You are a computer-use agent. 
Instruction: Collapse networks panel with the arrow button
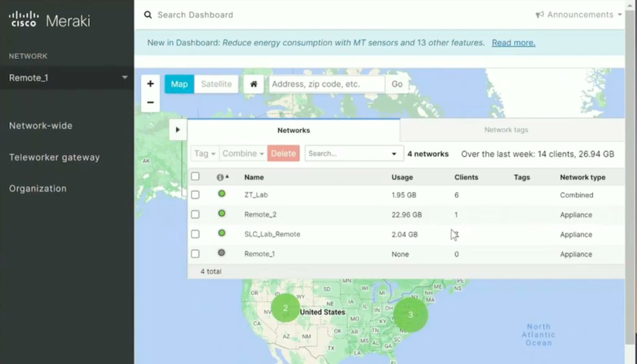[x=178, y=129]
